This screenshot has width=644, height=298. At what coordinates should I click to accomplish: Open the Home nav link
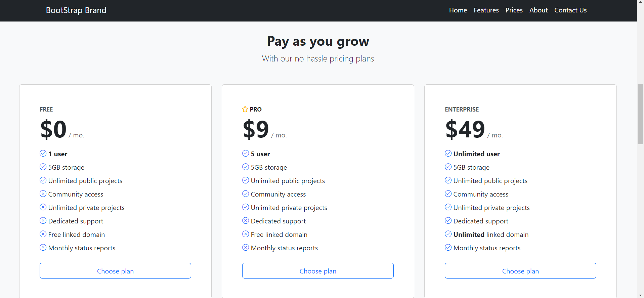[x=458, y=10]
